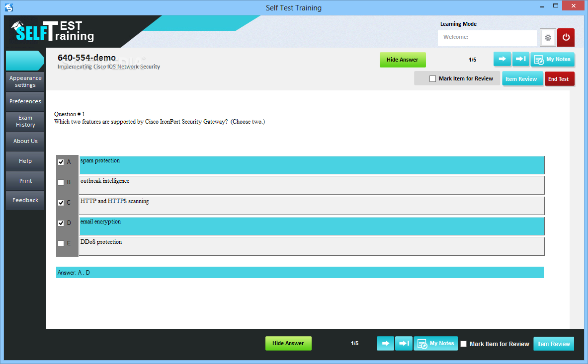Select 'HTTP and HTTPS scanning' answer row
588x364 pixels.
[312, 206]
